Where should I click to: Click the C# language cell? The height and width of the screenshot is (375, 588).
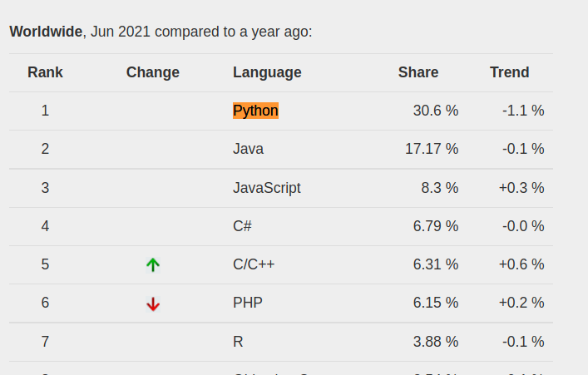coord(242,226)
